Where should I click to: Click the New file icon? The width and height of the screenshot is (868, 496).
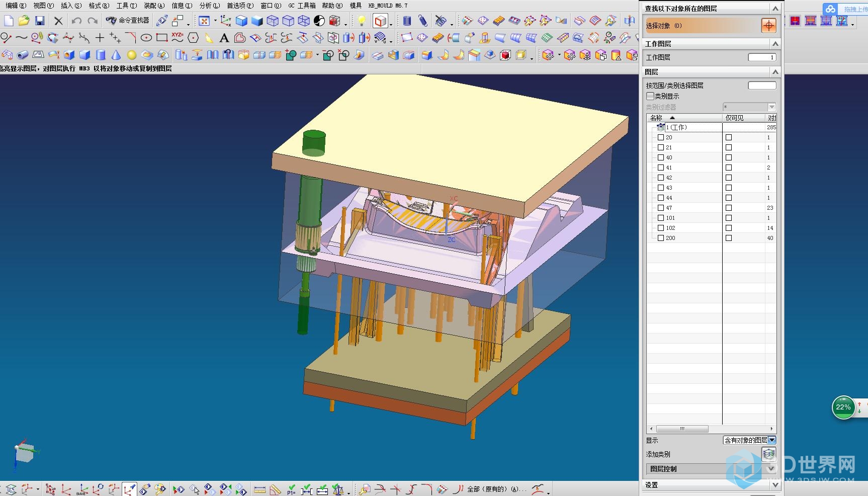pyautogui.click(x=9, y=21)
